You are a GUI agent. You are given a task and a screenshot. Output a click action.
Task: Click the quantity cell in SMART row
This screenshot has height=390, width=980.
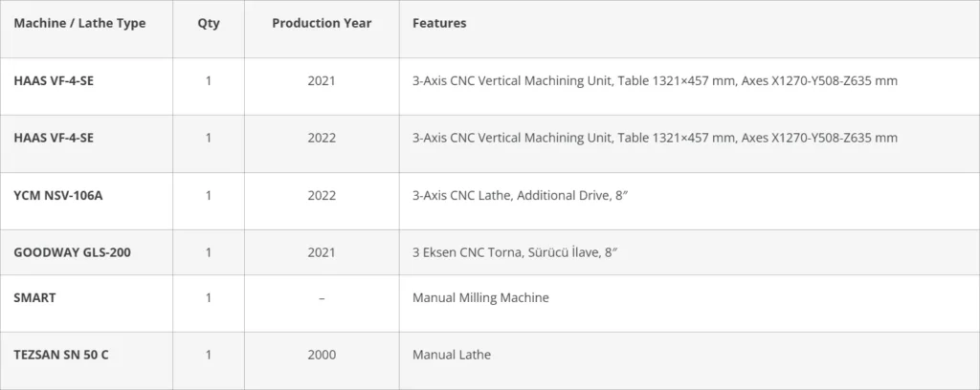(209, 298)
